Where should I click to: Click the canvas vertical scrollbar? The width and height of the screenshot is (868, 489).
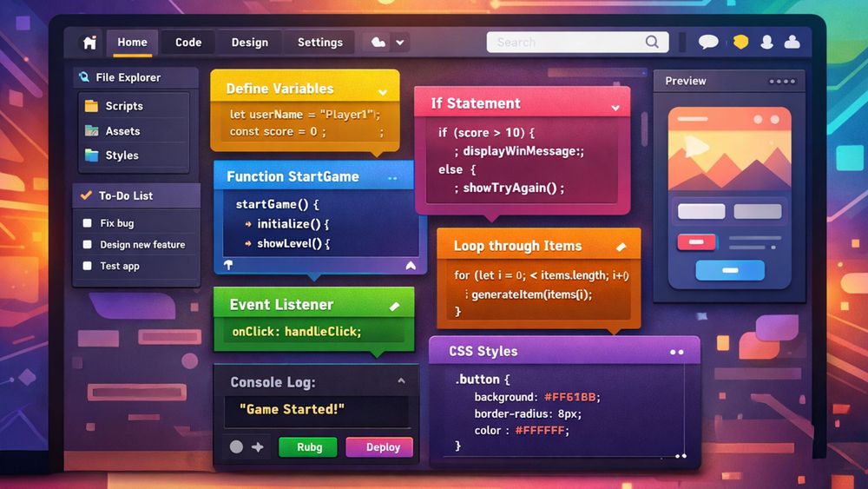644,129
